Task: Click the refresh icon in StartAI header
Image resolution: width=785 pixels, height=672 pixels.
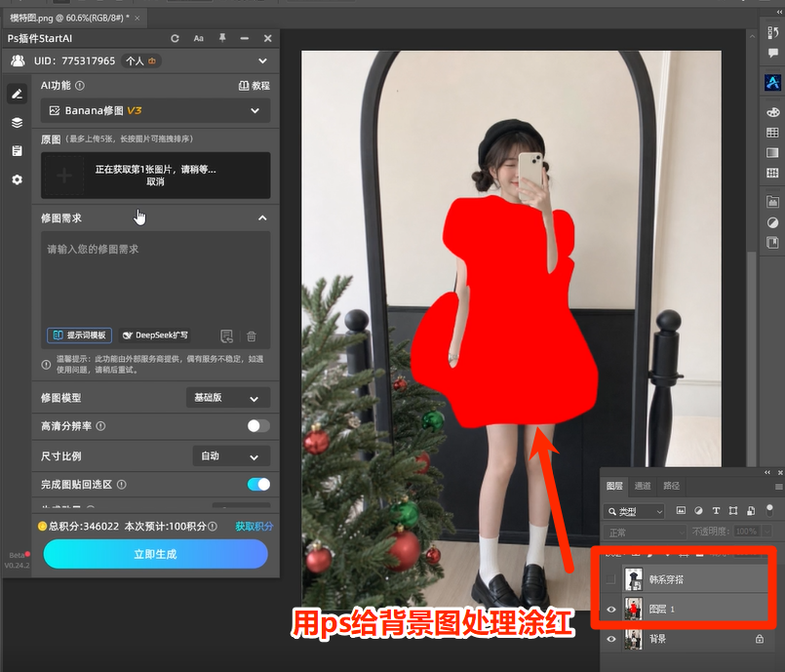Action: (x=175, y=39)
